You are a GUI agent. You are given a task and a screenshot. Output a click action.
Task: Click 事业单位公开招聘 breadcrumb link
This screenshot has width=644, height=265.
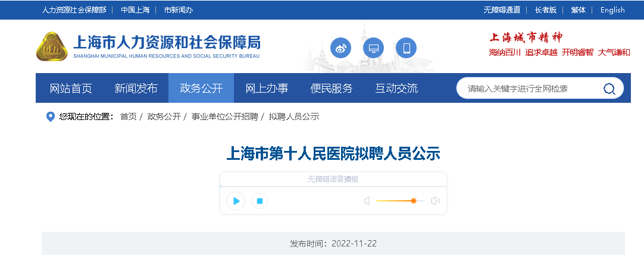click(224, 117)
